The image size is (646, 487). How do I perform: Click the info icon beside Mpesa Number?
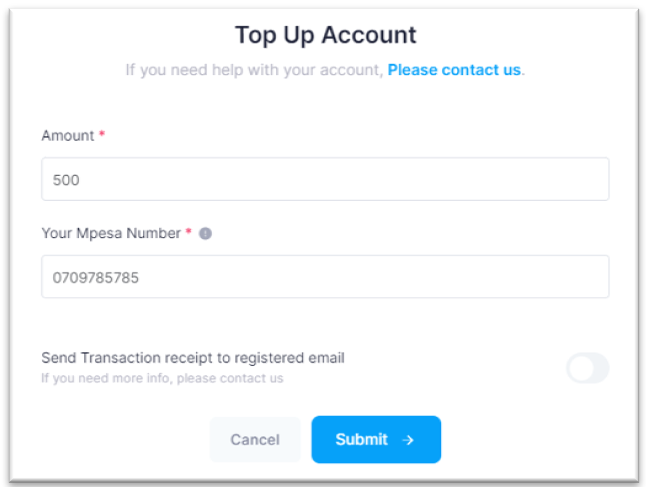205,233
